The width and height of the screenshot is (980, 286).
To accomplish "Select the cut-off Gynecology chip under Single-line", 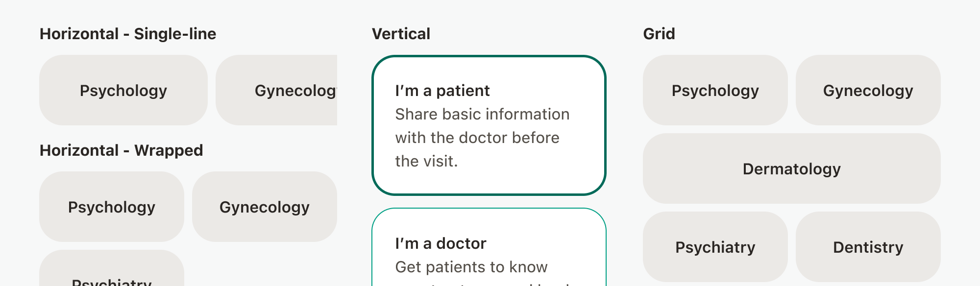I will pyautogui.click(x=277, y=90).
